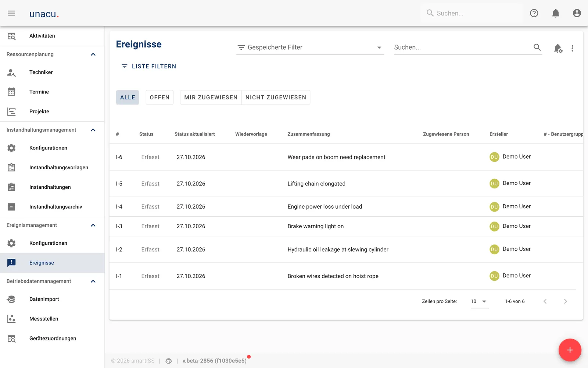
Task: Click the Gerätezuordnungen search list icon
Action: tap(11, 339)
